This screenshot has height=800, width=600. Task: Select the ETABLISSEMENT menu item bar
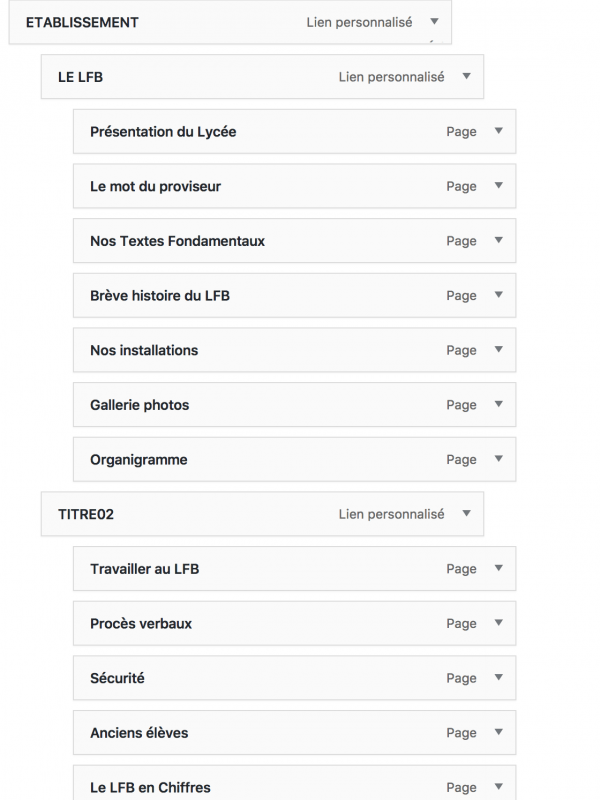coord(82,22)
